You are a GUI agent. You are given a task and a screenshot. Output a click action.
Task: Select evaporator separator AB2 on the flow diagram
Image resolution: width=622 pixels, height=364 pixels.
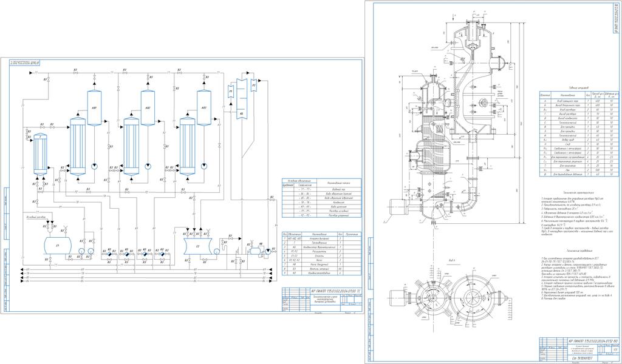148,108
